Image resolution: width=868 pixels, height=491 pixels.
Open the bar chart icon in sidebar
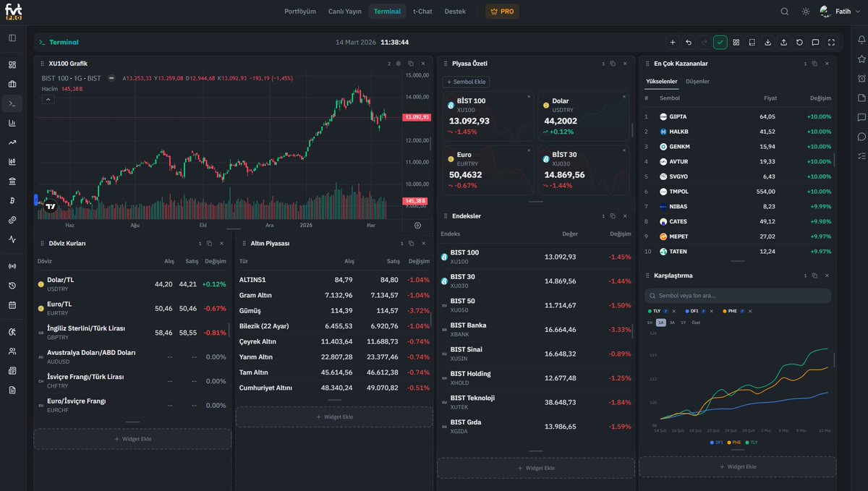(12, 123)
